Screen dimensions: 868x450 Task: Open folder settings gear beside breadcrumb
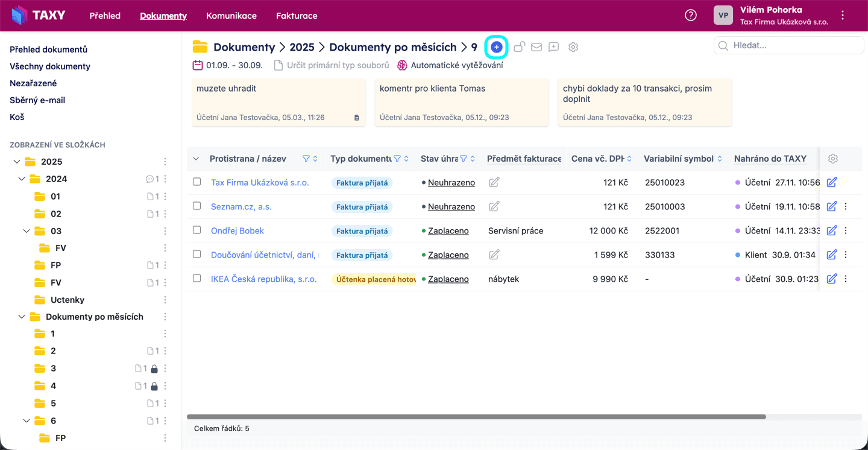tap(573, 47)
